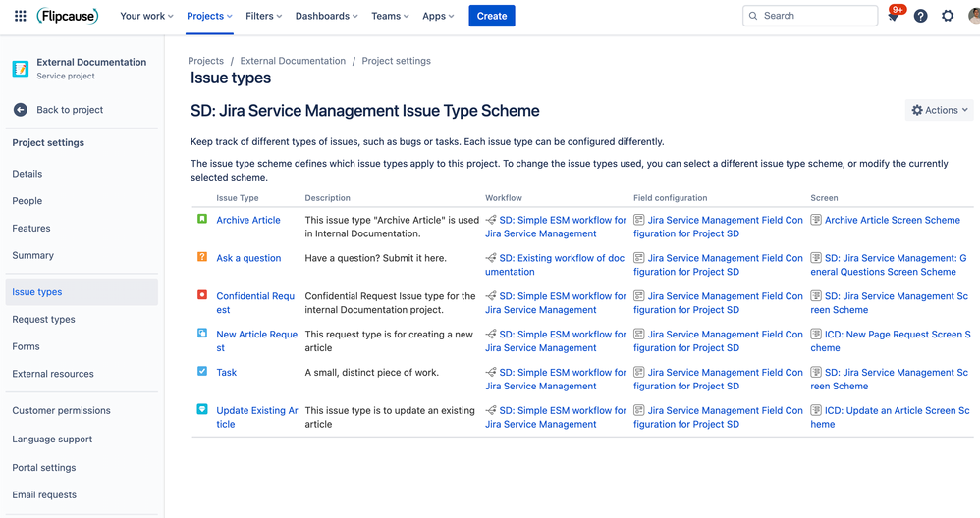Click the Create button
Screen dimensions: 980x518
[x=492, y=16]
